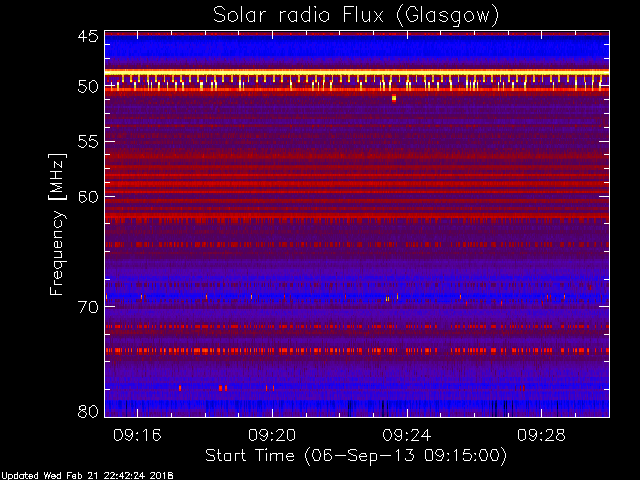Click the Start Time axis caption
The width and height of the screenshot is (640, 480).
click(x=356, y=456)
